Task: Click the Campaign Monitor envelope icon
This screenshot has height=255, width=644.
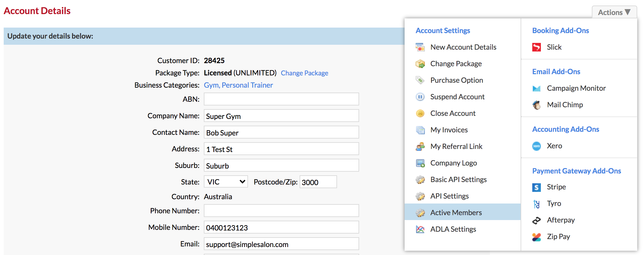Action: coord(537,88)
